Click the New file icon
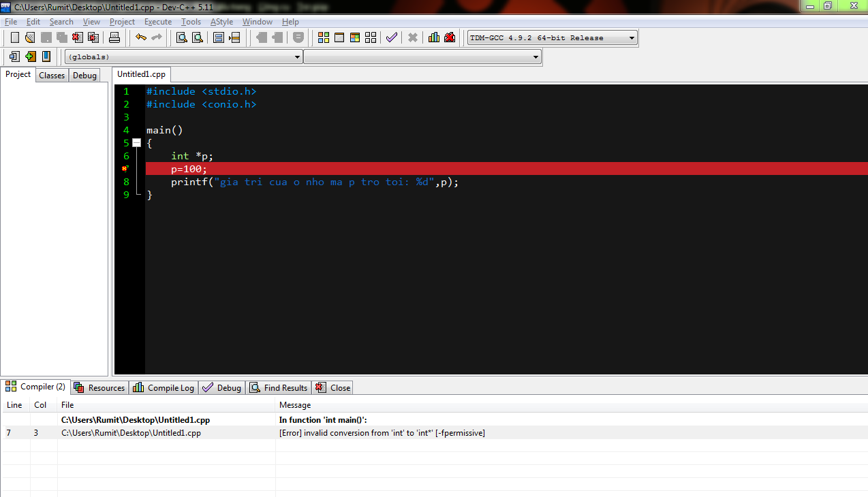This screenshot has width=868, height=497. tap(15, 37)
